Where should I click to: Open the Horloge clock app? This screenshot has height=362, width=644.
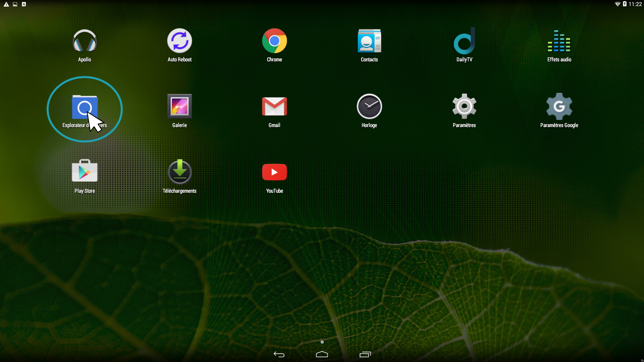point(369,111)
